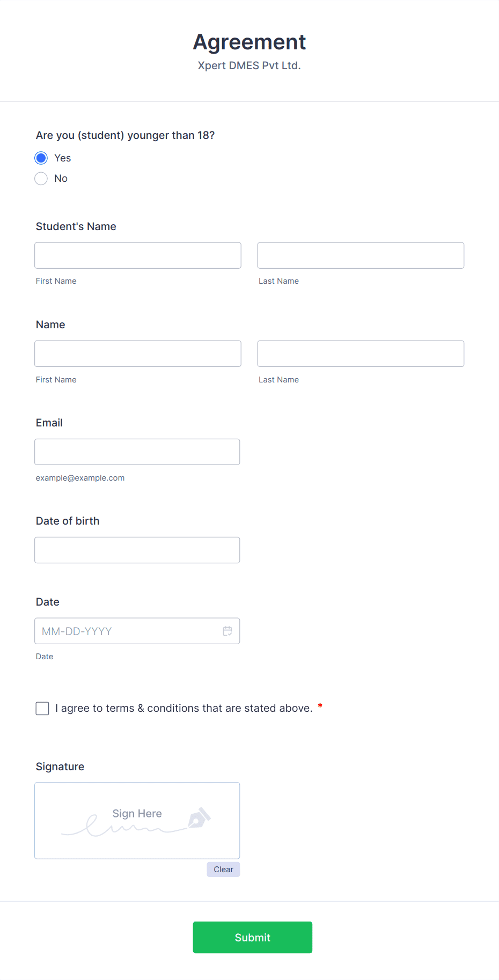The image size is (499, 980).
Task: Select the Yes radio button
Action: (x=41, y=158)
